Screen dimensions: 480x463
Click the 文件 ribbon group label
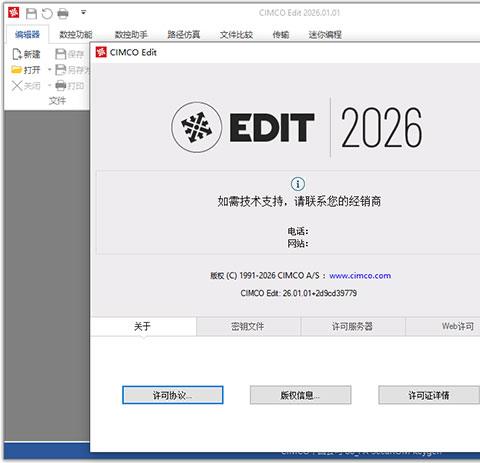[57, 100]
